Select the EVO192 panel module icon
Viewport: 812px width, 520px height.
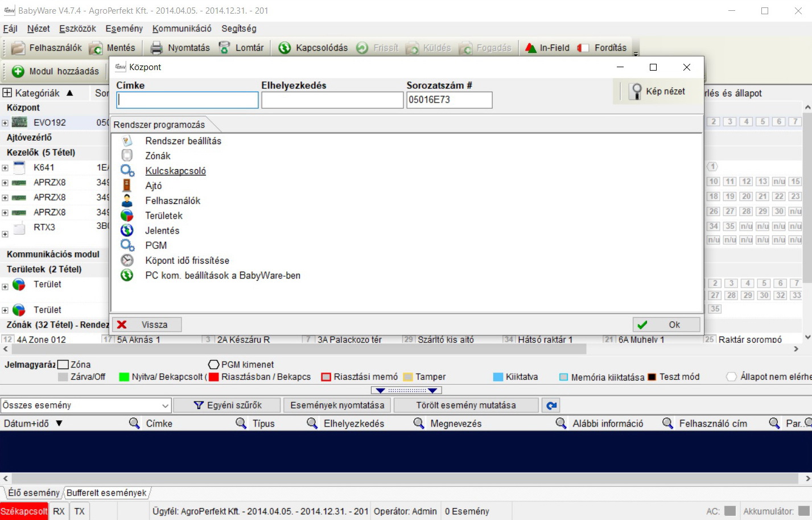click(x=19, y=122)
